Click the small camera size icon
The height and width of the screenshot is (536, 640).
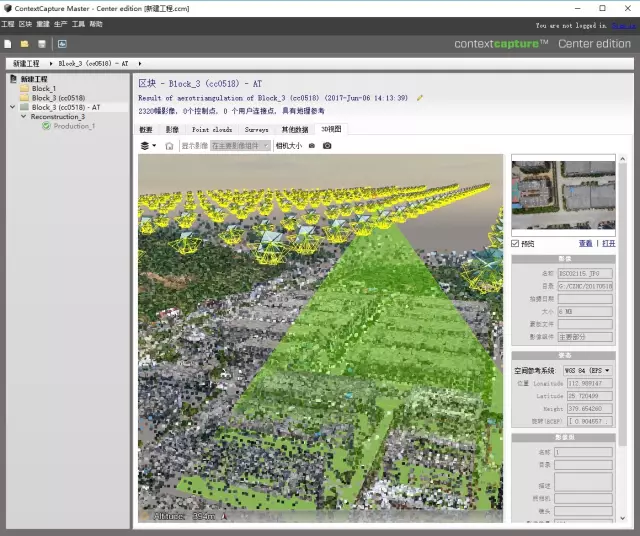click(311, 146)
